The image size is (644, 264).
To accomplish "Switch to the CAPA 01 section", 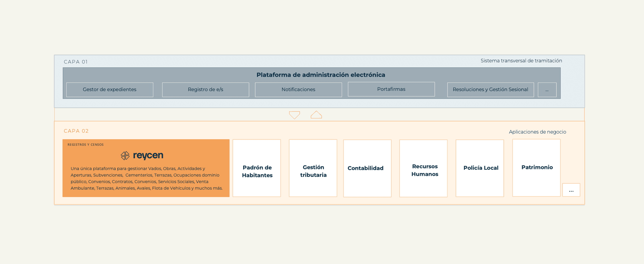I will pos(76,61).
